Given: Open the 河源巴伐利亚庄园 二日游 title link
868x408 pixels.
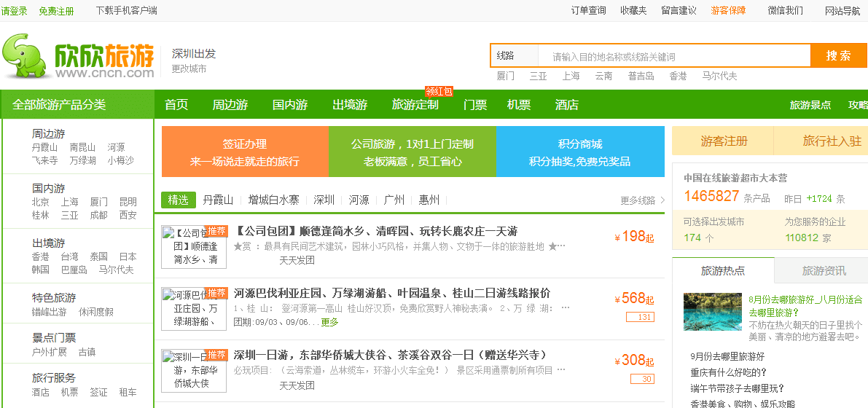Looking at the screenshot, I should coord(393,293).
